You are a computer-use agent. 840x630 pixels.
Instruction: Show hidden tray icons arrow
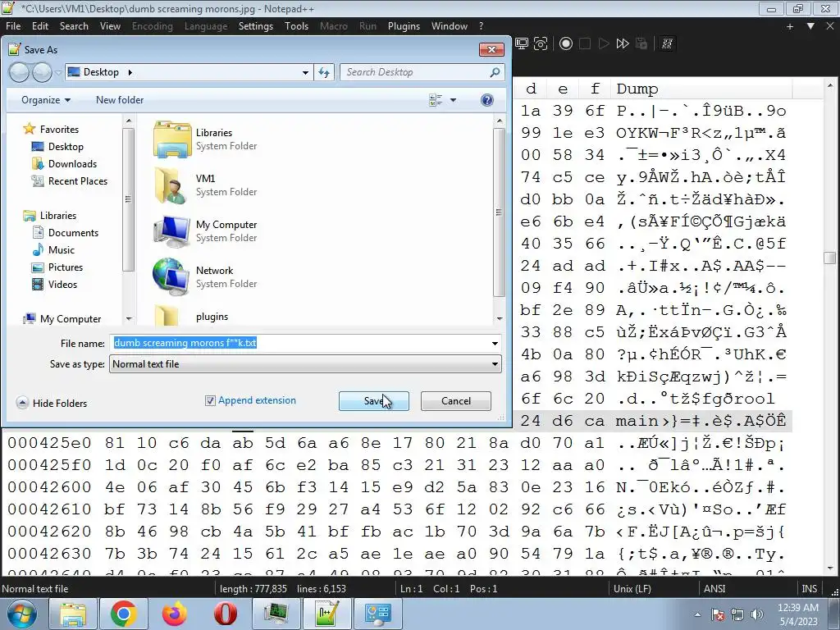click(x=697, y=614)
